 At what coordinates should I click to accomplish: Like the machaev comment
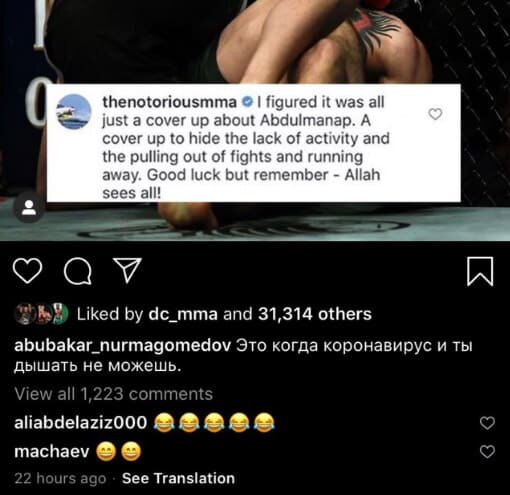click(487, 452)
